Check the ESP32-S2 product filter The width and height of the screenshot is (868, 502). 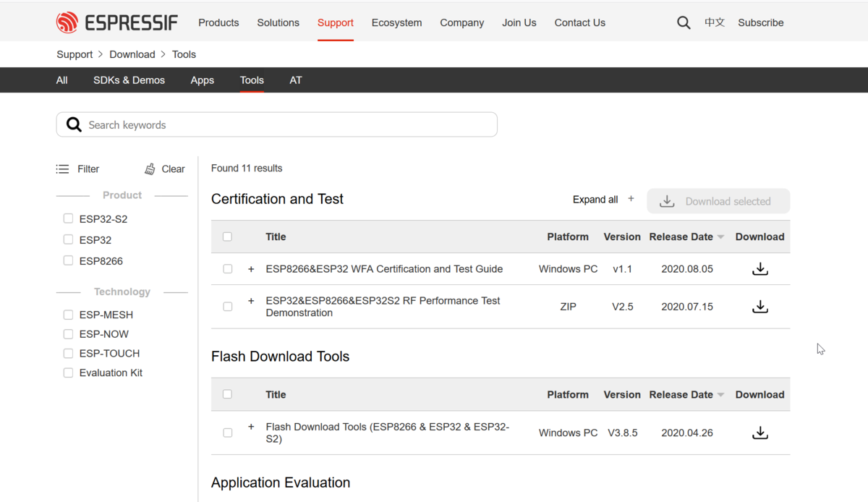(68, 218)
